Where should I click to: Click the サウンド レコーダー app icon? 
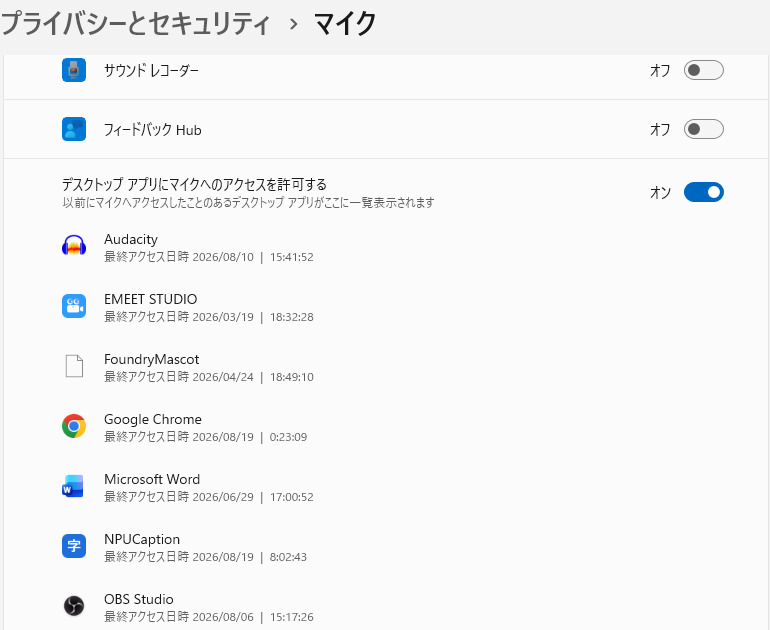(74, 70)
